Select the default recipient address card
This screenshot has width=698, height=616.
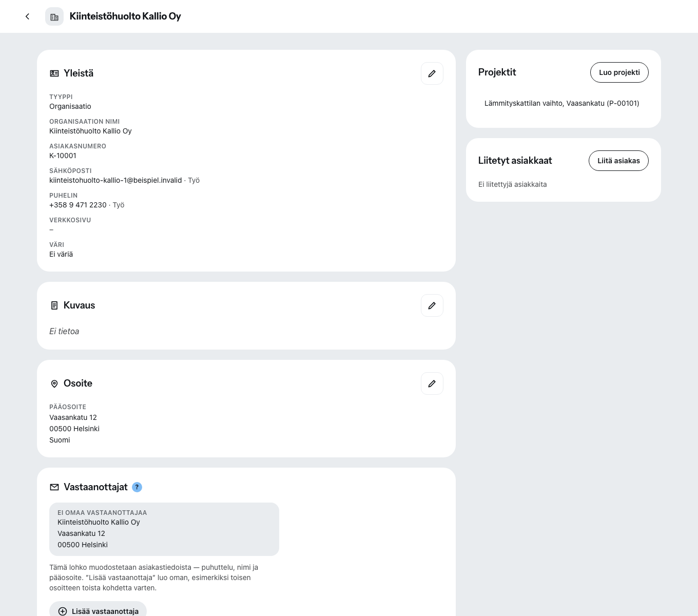click(164, 529)
